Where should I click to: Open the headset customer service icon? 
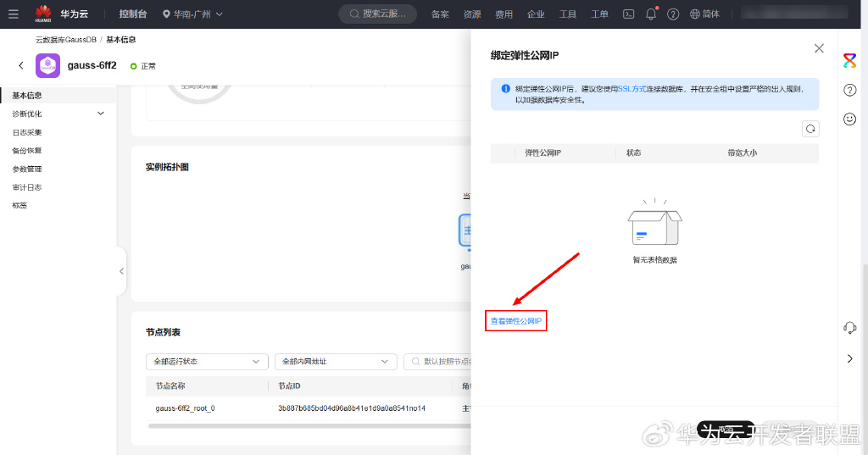click(849, 328)
